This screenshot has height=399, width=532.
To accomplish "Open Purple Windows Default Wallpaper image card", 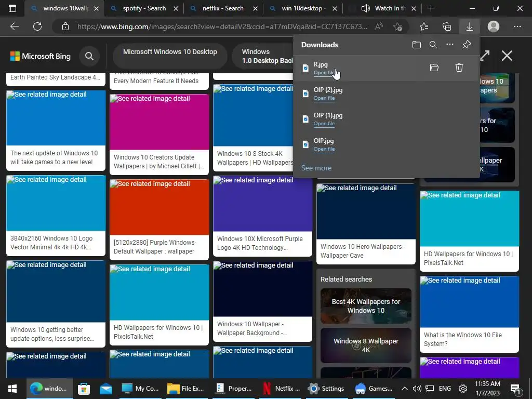I will pyautogui.click(x=159, y=220).
